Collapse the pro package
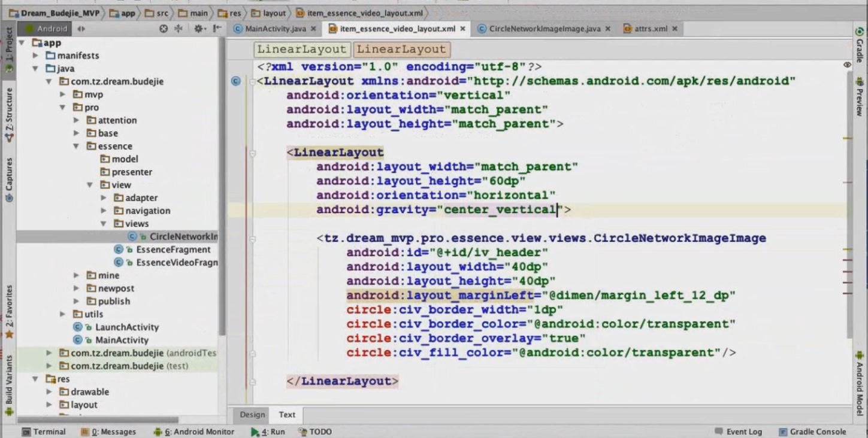Viewport: 868px width, 438px height. 62,107
